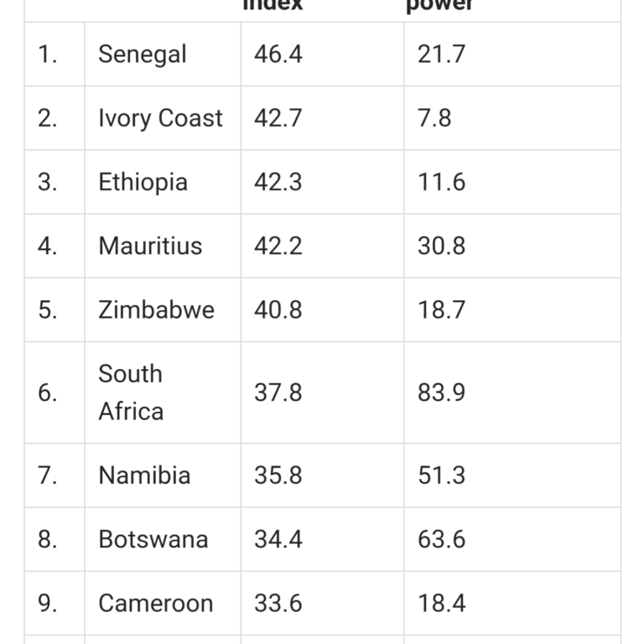Click the Zimbabwe country cell
644x644 pixels.
pyautogui.click(x=156, y=309)
